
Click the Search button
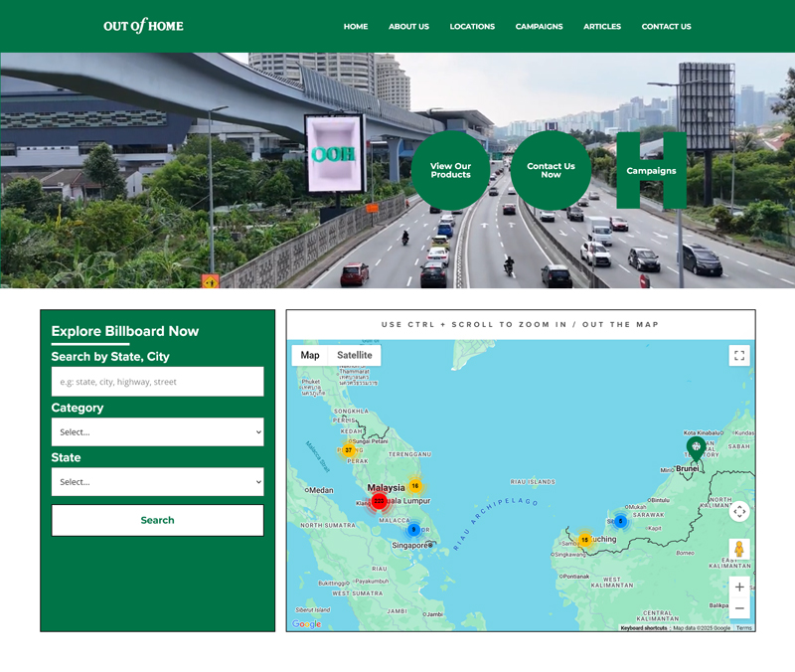point(157,520)
